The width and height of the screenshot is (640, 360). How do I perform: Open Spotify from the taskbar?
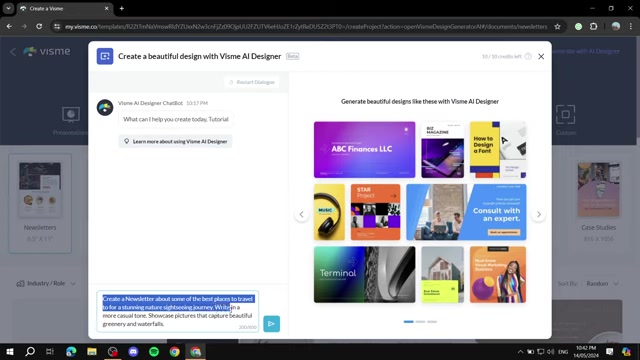pyautogui.click(x=154, y=351)
